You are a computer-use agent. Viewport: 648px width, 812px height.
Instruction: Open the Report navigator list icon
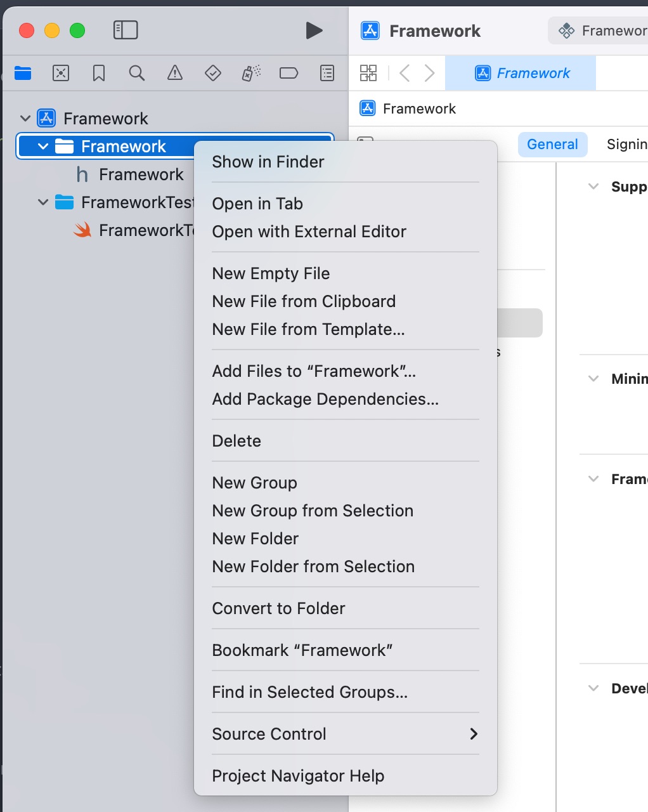327,73
